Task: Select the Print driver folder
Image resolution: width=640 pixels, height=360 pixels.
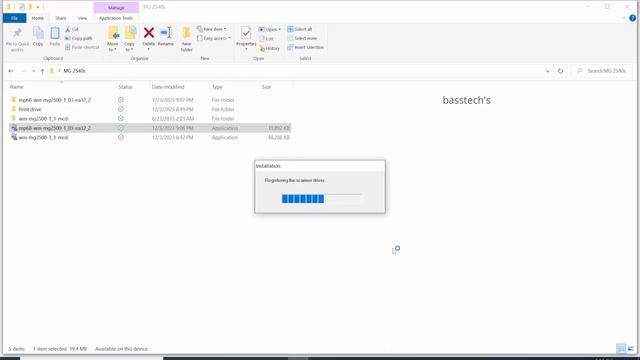Action: tap(150, 109)
